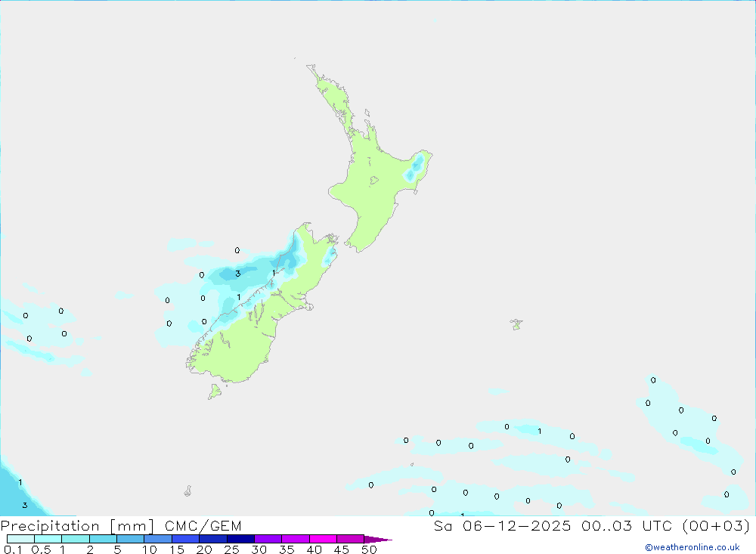Click the 'Precipitation [mm]' title text
756x554 pixels.
[x=78, y=526]
